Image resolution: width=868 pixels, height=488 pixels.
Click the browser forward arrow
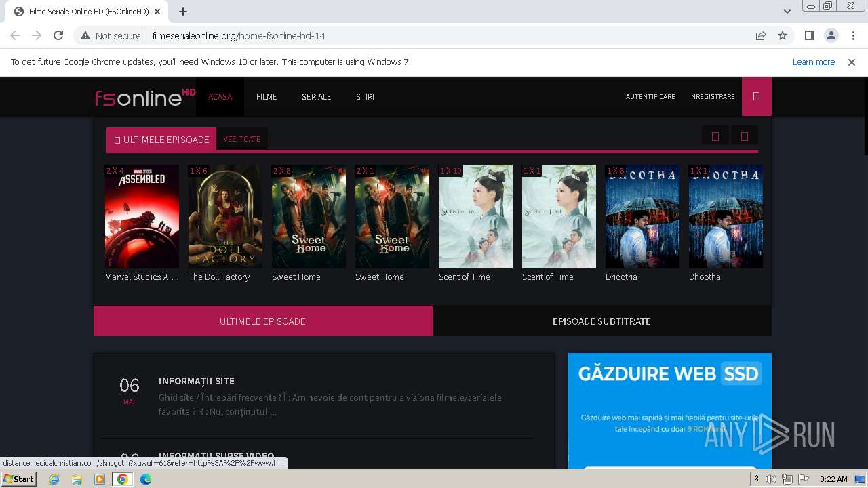[x=37, y=35]
